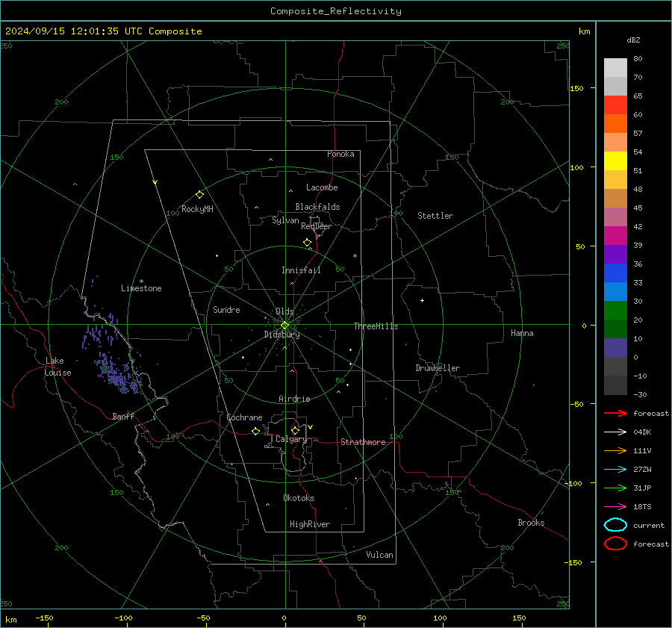This screenshot has width=672, height=628.
Task: Click the yellow diamond marker below RedDeer
Action: [x=307, y=243]
